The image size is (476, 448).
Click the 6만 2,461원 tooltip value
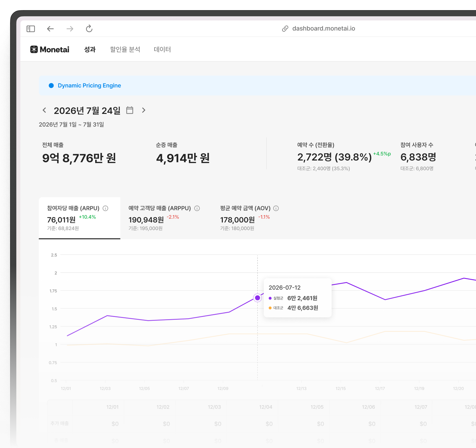[x=302, y=298]
